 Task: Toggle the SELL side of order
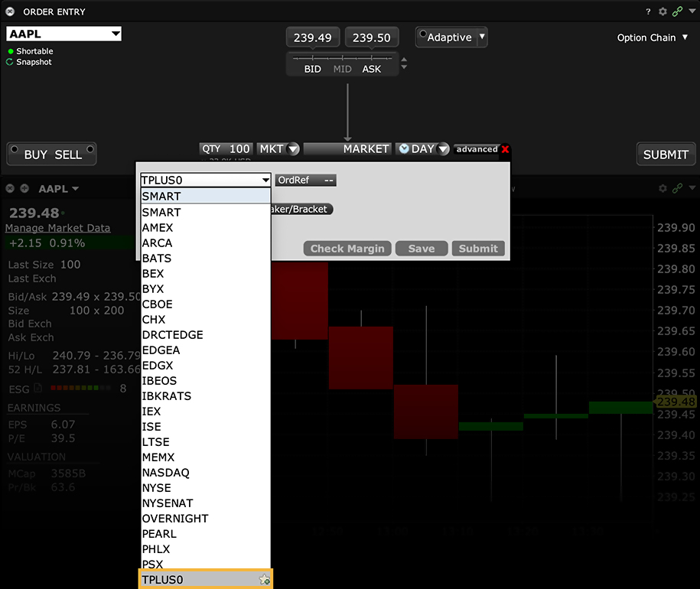pos(68,155)
